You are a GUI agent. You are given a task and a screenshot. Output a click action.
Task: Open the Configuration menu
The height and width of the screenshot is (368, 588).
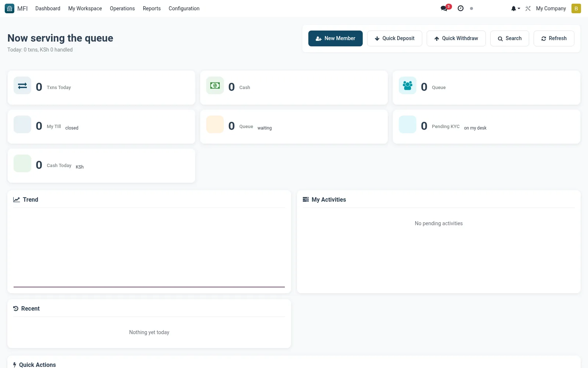[184, 8]
